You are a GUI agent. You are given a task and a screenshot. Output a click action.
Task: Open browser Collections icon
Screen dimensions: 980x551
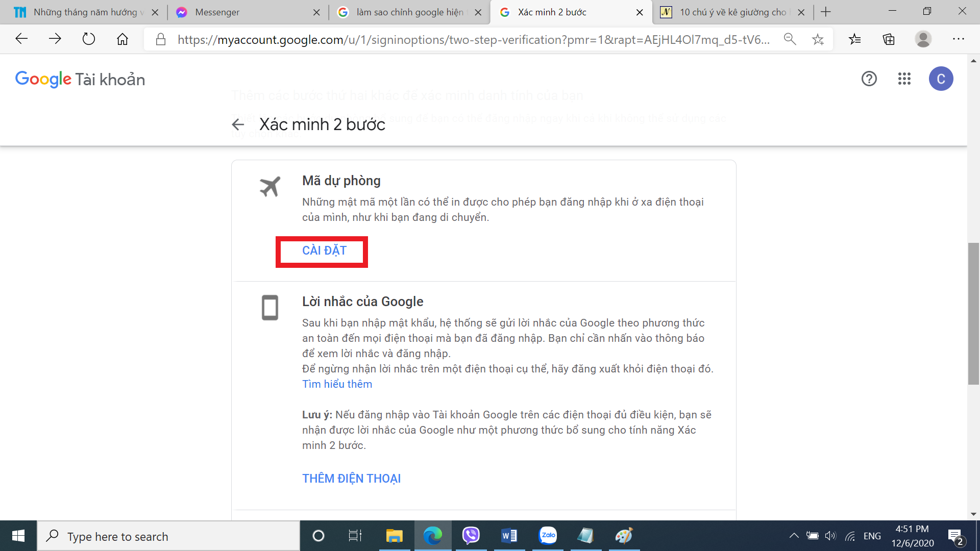(889, 39)
